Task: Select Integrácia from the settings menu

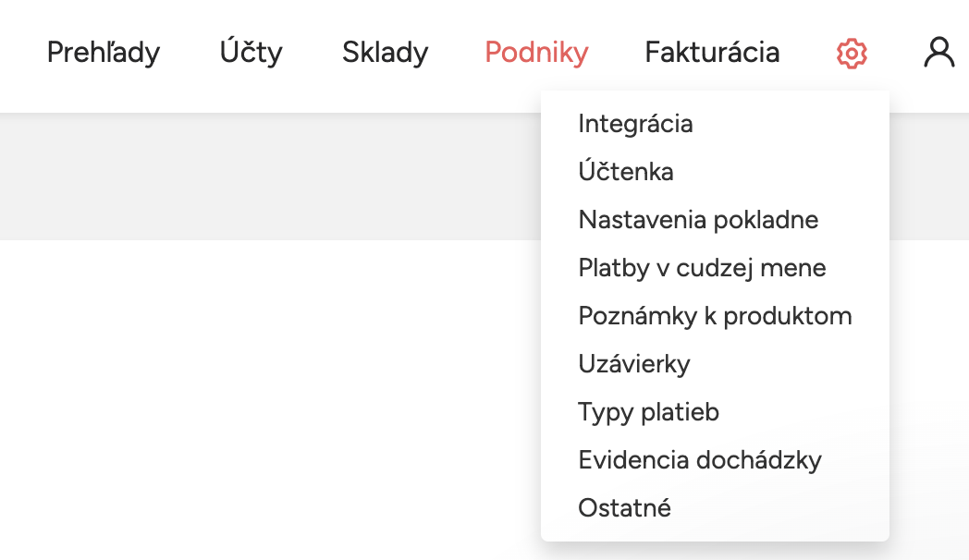Action: click(x=635, y=123)
